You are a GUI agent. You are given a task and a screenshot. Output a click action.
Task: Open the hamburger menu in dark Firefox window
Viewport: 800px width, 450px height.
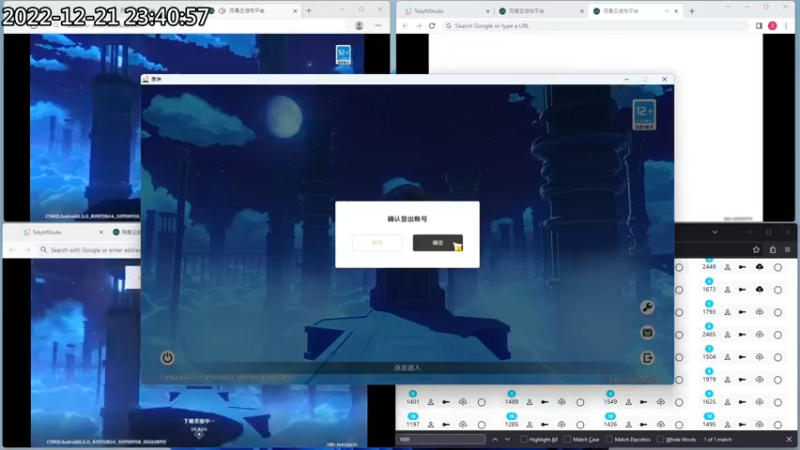(x=788, y=249)
